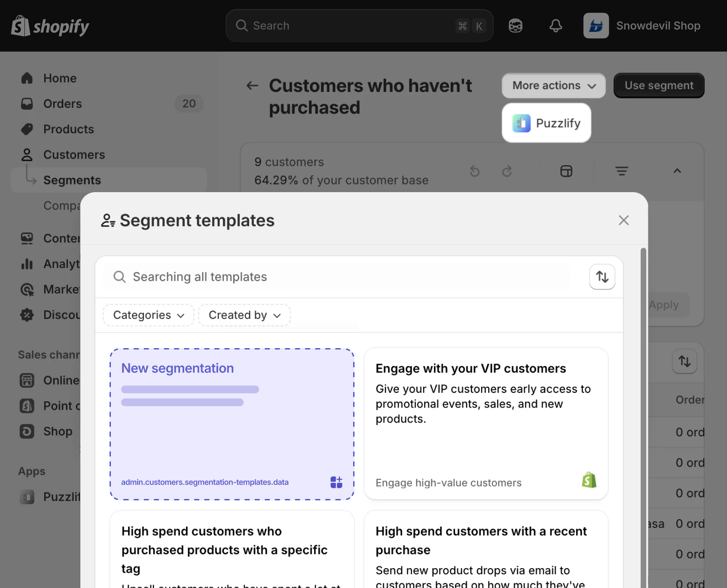
Task: Open Orders in the sidebar
Action: pyautogui.click(x=62, y=104)
